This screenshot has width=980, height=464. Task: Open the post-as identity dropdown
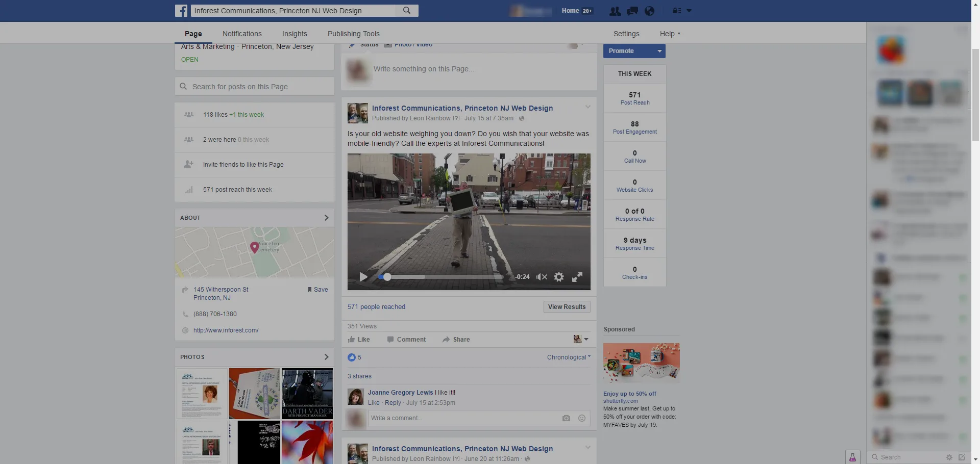click(x=581, y=340)
